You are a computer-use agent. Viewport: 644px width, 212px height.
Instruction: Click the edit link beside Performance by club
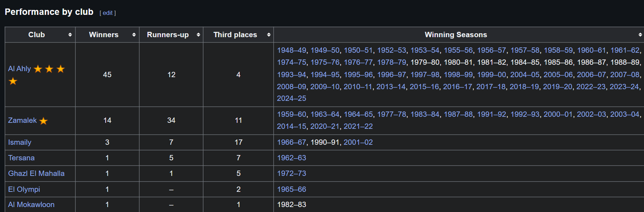(108, 13)
